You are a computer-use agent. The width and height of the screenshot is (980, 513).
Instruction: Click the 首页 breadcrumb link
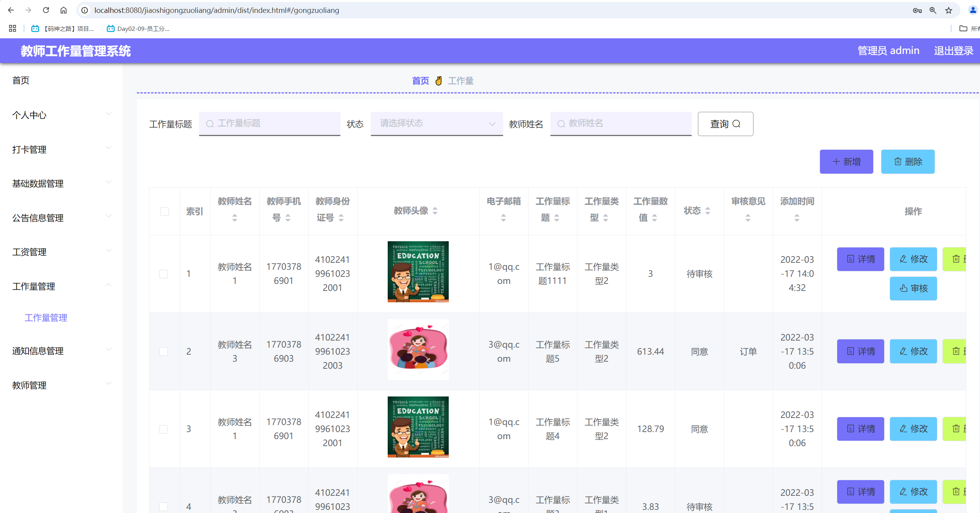421,80
